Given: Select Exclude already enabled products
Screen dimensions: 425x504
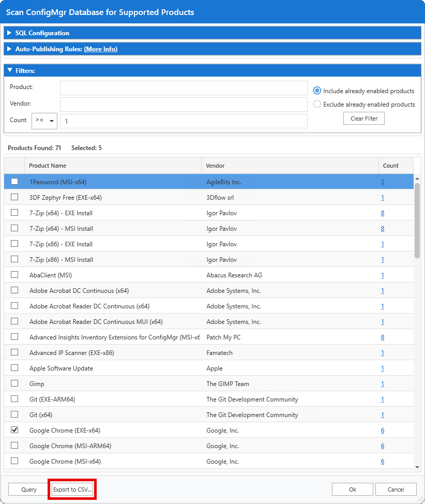Looking at the screenshot, I should 316,104.
